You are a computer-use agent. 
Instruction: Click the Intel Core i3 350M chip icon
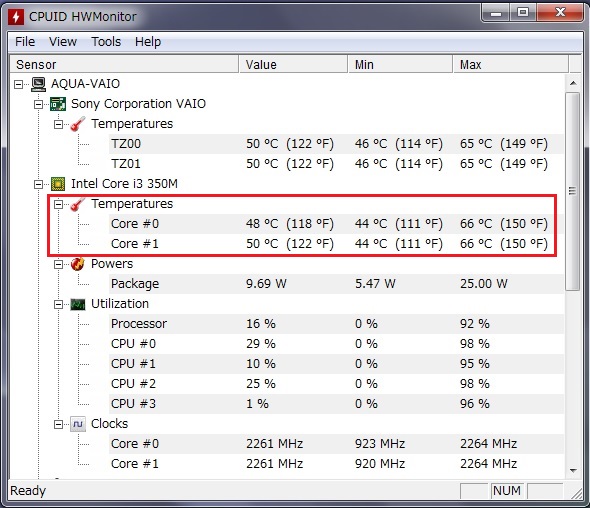(x=58, y=184)
